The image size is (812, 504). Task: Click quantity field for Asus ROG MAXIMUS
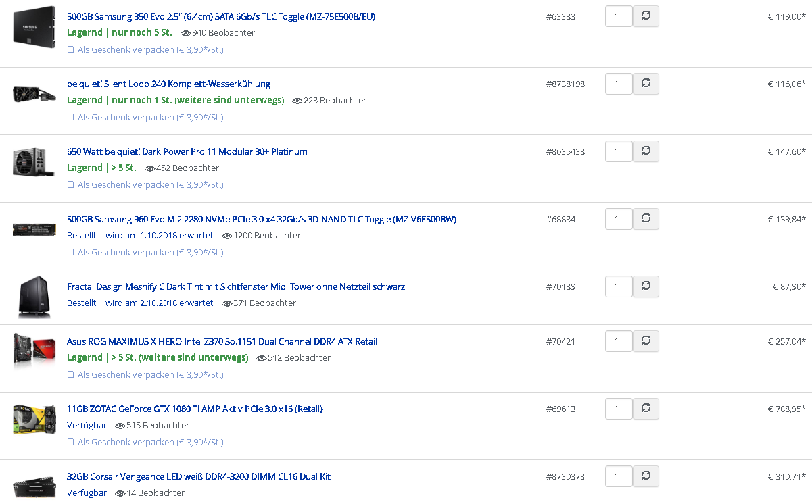tap(619, 341)
